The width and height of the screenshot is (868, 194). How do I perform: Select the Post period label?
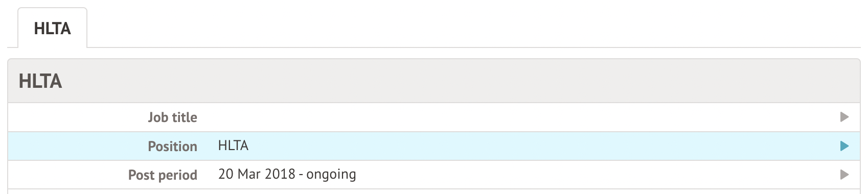[x=163, y=175]
